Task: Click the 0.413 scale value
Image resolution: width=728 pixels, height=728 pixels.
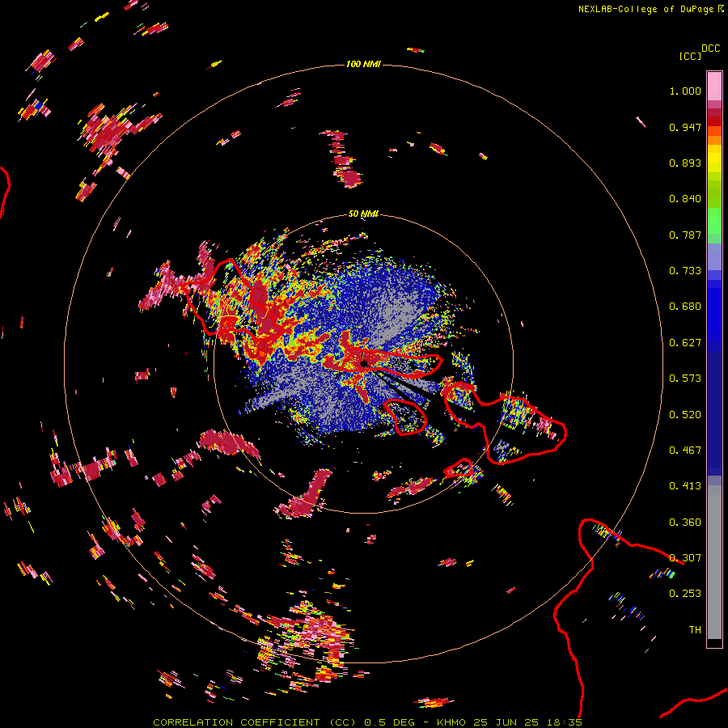Action: 685,486
